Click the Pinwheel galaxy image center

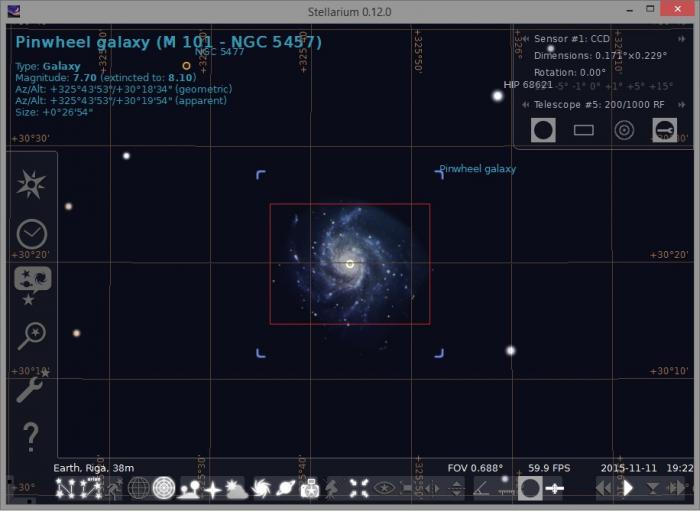point(350,264)
